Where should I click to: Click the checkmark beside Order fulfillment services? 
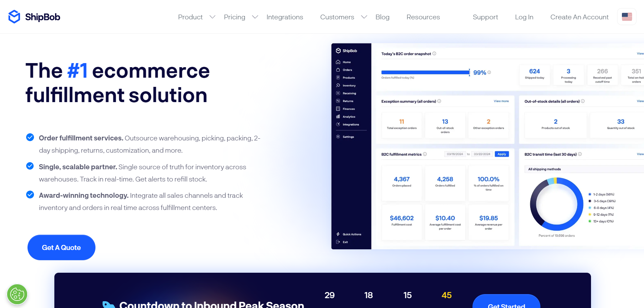tap(30, 137)
